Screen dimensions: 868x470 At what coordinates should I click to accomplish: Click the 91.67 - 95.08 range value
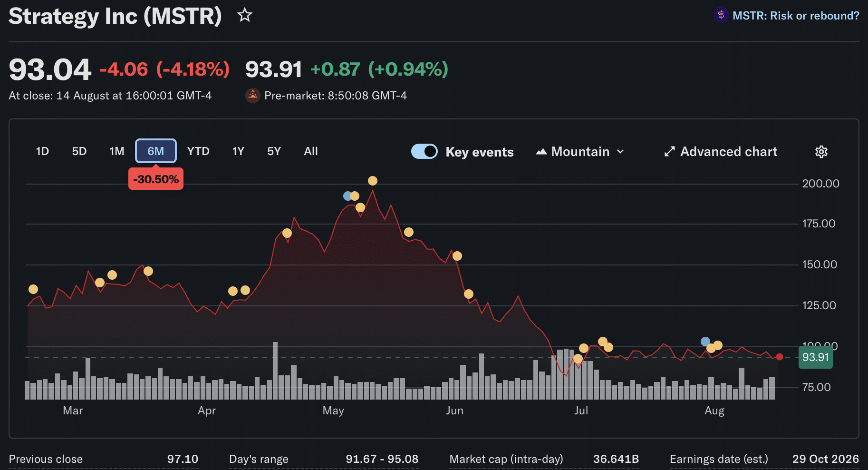tap(382, 459)
